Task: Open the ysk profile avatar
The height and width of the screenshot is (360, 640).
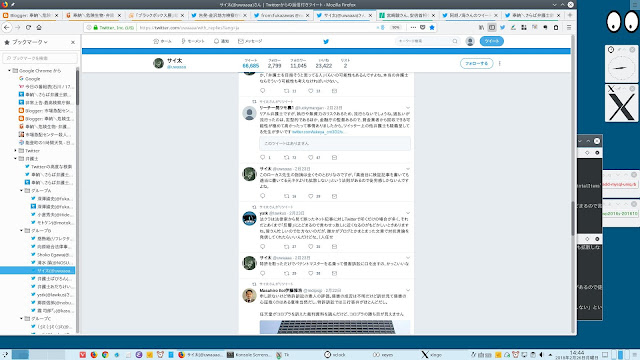Action: point(249,218)
